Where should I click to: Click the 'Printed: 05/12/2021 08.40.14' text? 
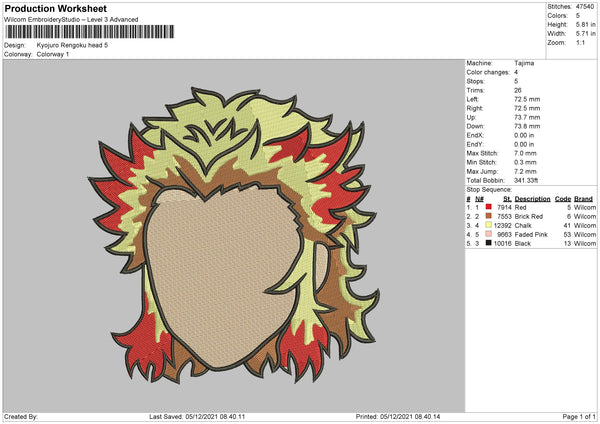click(x=398, y=417)
